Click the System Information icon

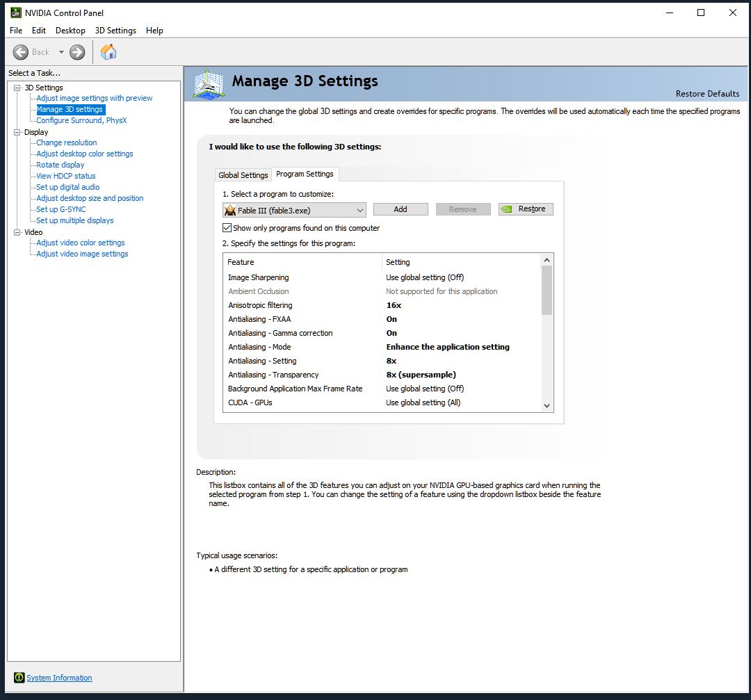point(19,678)
